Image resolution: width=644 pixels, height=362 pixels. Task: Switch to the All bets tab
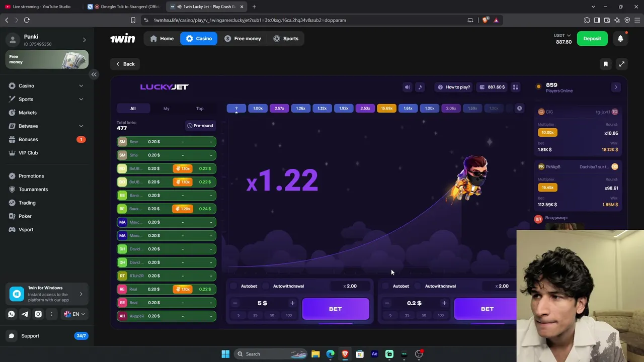tap(133, 109)
